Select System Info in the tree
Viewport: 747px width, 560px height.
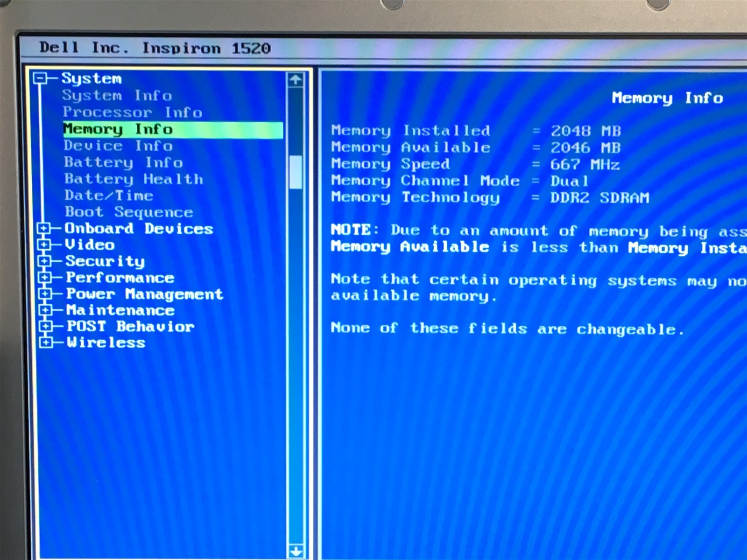coord(117,96)
